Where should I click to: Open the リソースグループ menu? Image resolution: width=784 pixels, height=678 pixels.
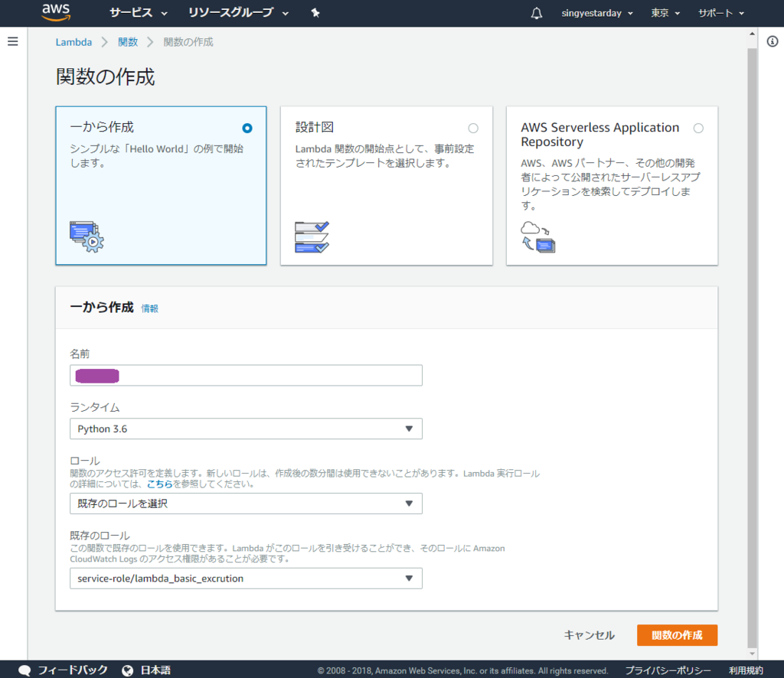[238, 13]
